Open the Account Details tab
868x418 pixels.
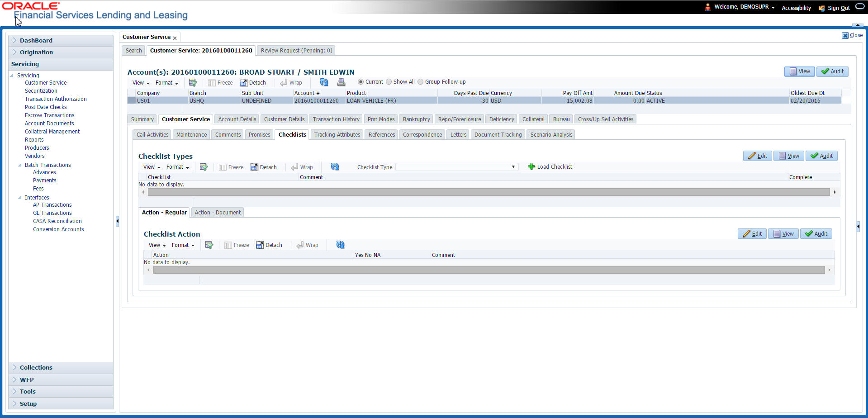(237, 119)
